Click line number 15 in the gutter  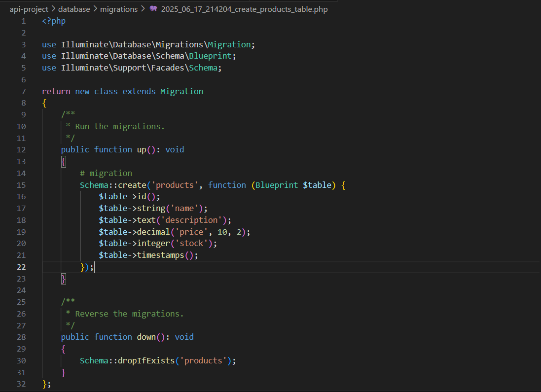[21, 185]
